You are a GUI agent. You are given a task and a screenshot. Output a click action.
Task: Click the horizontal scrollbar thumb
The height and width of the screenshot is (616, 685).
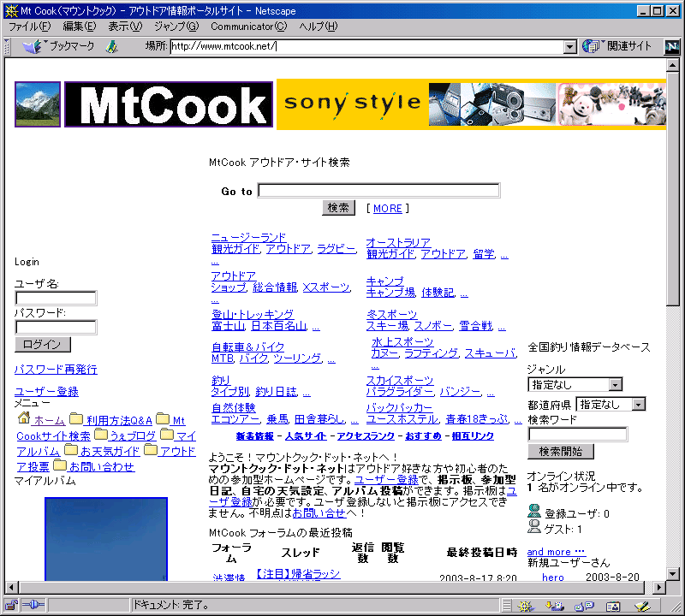click(332, 587)
